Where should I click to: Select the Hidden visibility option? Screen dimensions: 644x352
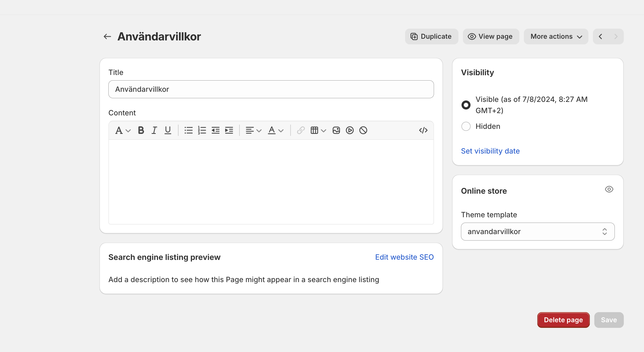(x=466, y=126)
